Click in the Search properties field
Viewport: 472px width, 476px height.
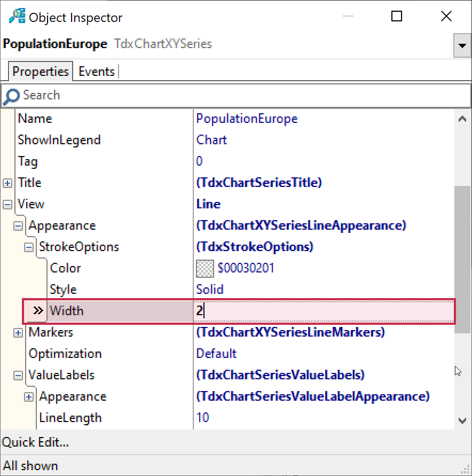pos(240,96)
